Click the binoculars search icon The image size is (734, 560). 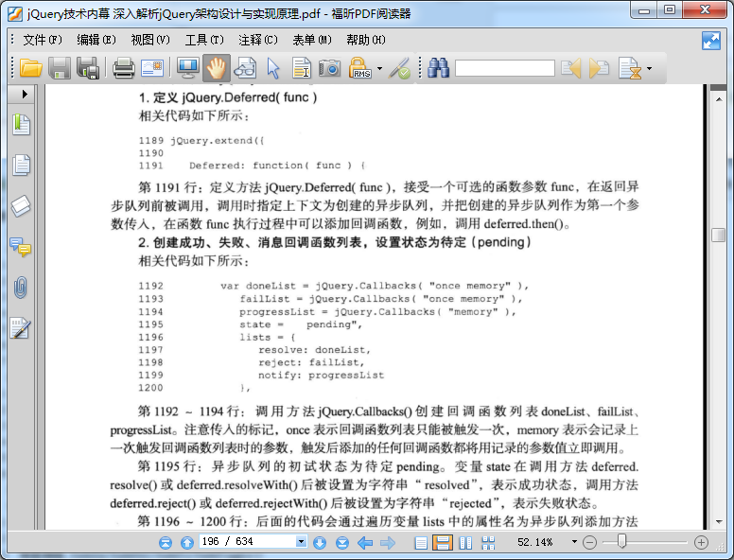tap(438, 68)
